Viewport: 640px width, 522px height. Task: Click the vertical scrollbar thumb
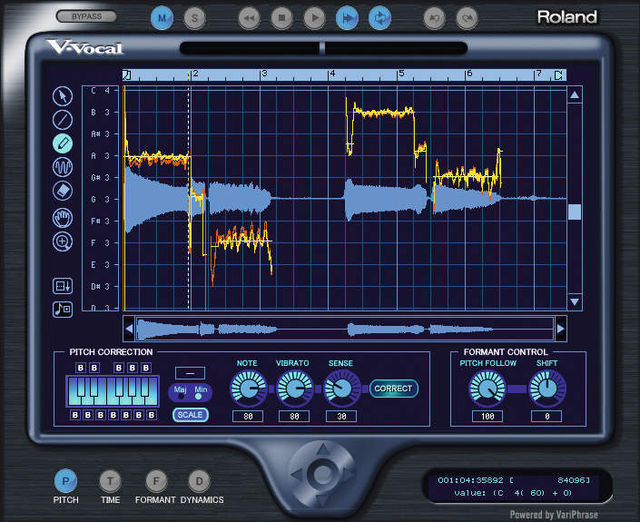[x=575, y=212]
